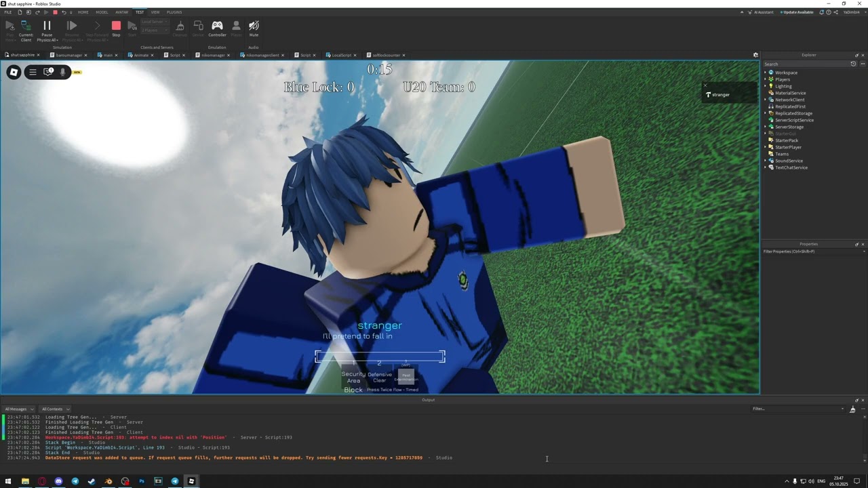Image resolution: width=868 pixels, height=488 pixels.
Task: Expand the ServerStorage tree node
Action: click(x=766, y=127)
